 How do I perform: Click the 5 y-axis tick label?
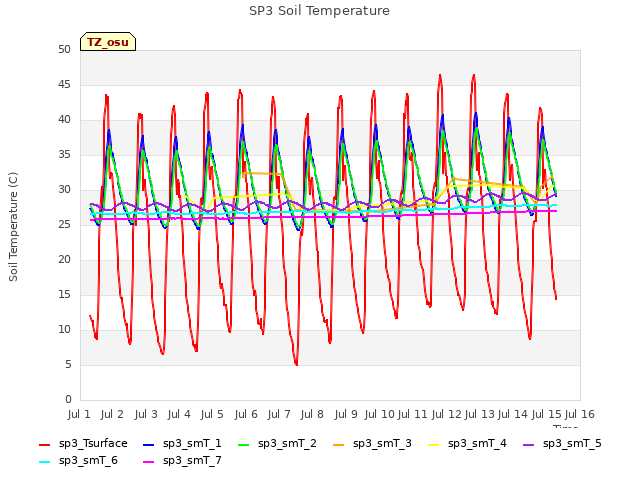(68, 364)
